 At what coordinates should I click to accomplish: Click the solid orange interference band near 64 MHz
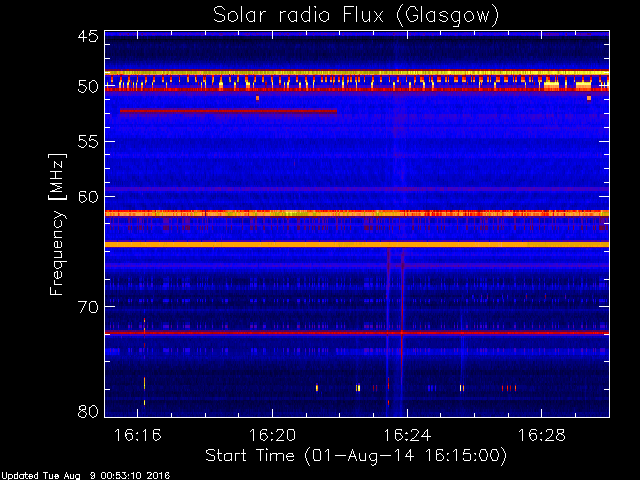[x=357, y=244]
